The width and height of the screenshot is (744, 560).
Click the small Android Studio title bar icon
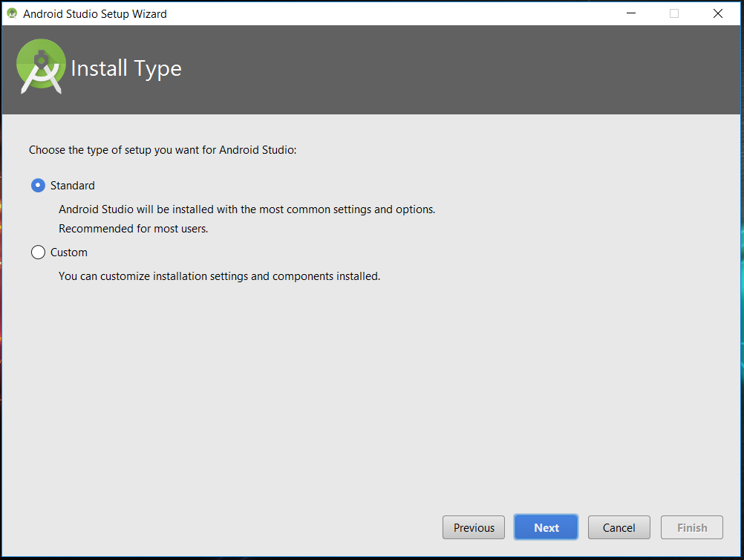[x=12, y=13]
